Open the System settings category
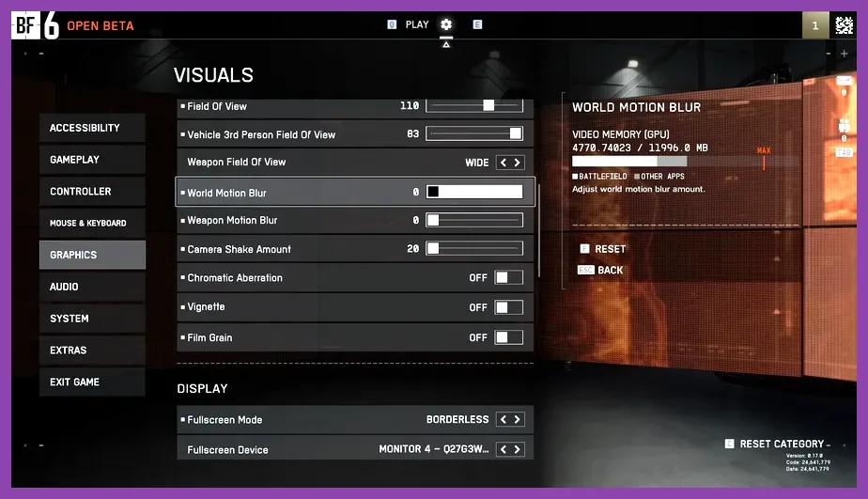868x499 pixels. pyautogui.click(x=92, y=319)
